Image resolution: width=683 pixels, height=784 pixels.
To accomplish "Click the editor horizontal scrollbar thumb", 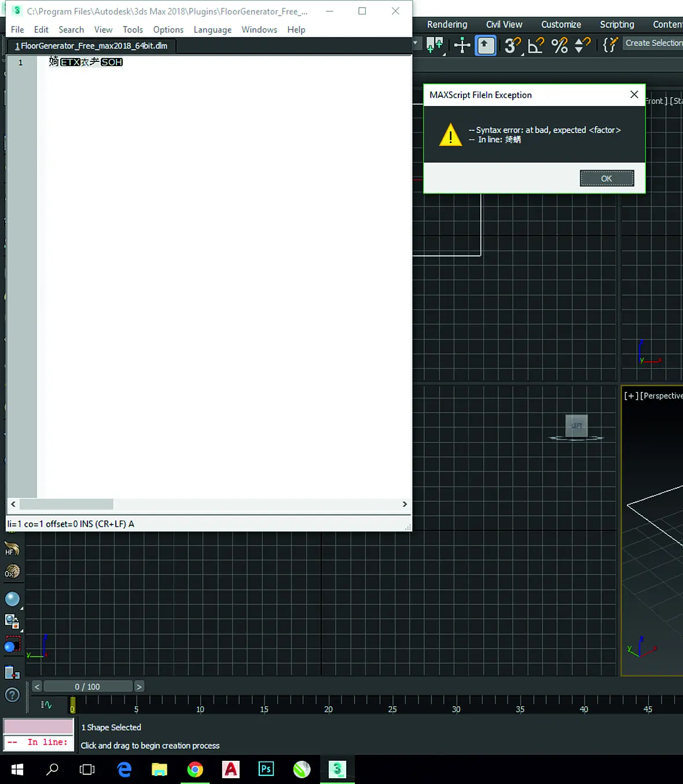I will (x=67, y=504).
